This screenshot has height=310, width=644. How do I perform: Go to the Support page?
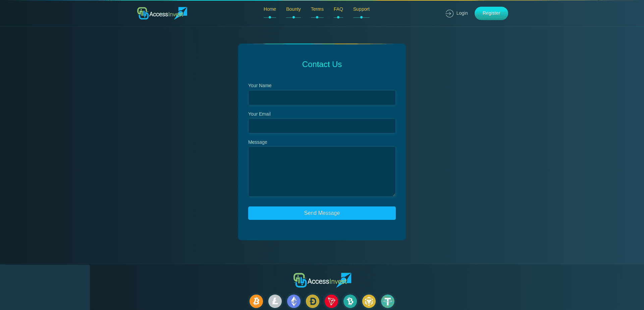click(x=361, y=9)
